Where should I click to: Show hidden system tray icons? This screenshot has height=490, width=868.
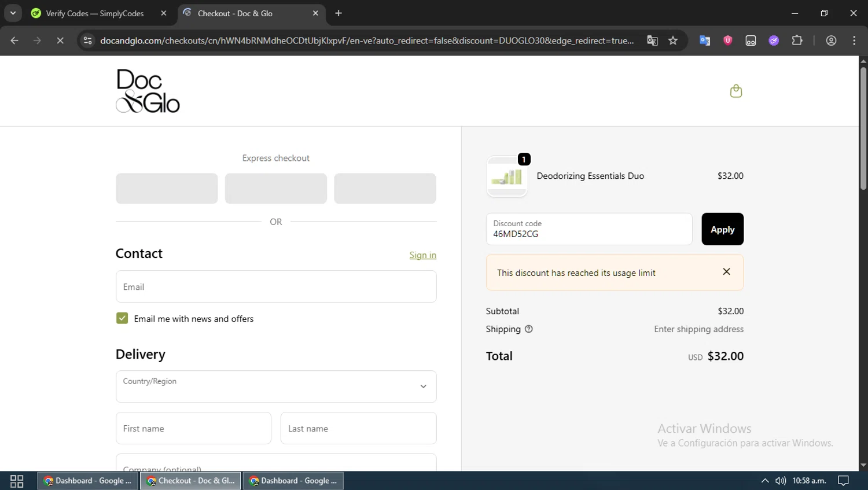click(x=765, y=481)
